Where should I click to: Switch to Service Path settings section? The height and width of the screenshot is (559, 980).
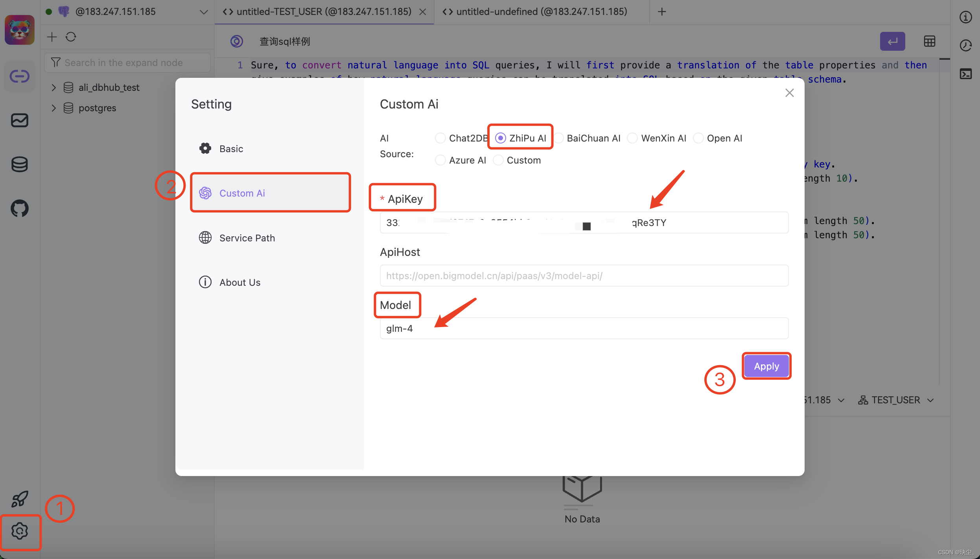click(247, 238)
